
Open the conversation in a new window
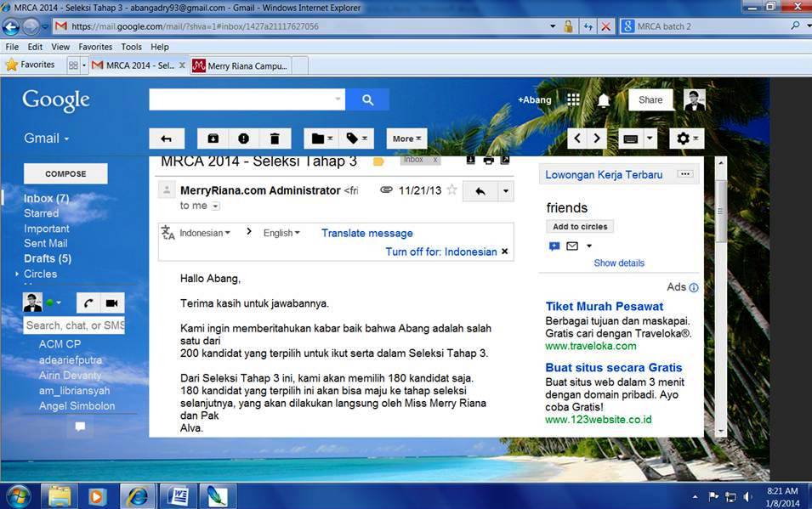point(505,160)
